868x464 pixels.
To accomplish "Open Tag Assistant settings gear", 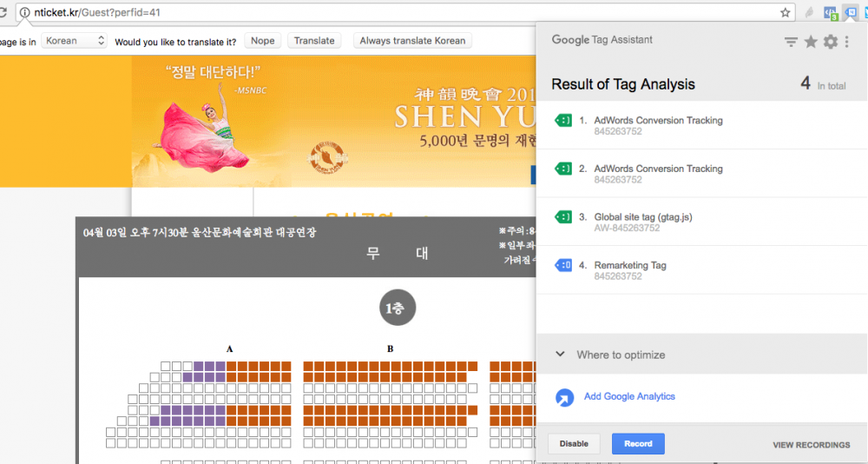I will [831, 42].
